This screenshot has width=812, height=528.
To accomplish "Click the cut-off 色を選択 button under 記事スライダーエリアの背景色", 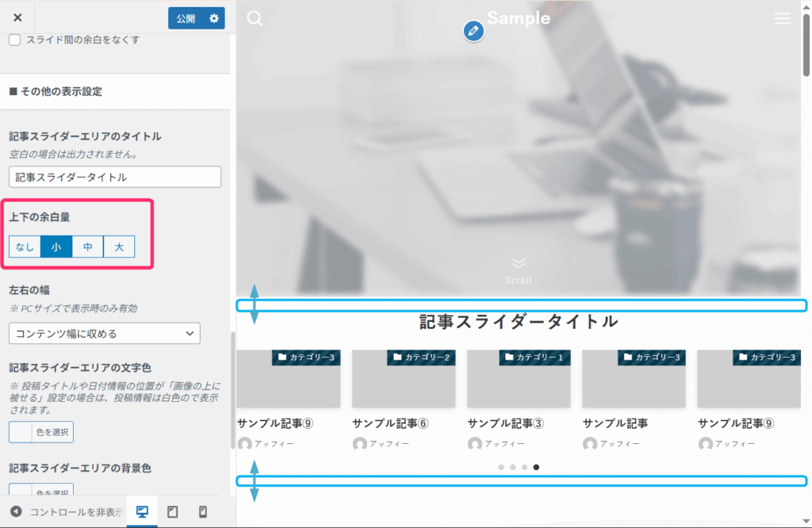I will (41, 490).
